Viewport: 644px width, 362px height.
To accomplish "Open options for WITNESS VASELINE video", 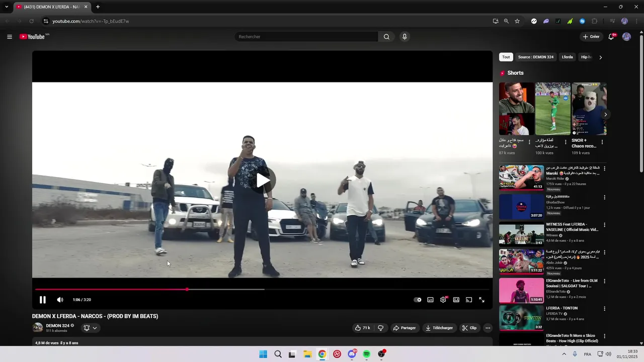I will (605, 225).
